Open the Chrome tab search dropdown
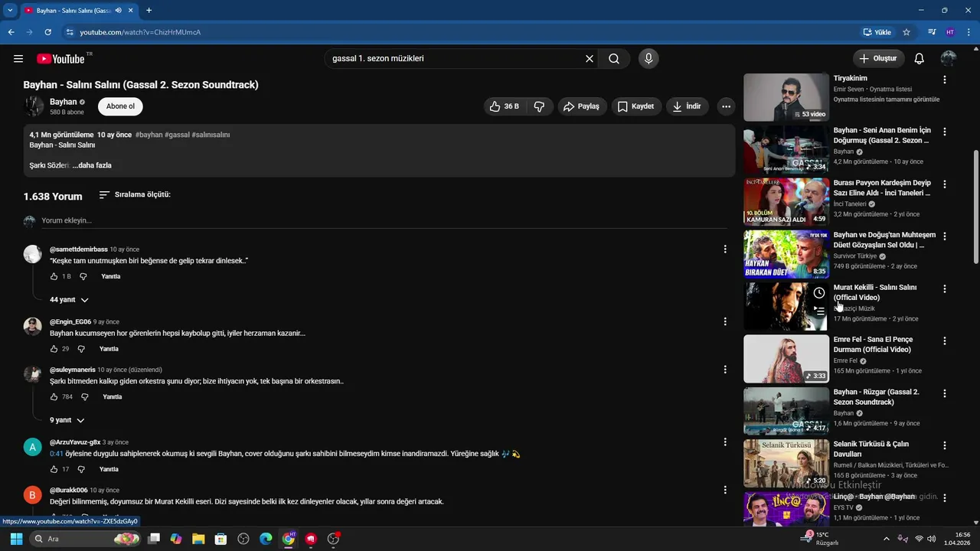 point(10,11)
